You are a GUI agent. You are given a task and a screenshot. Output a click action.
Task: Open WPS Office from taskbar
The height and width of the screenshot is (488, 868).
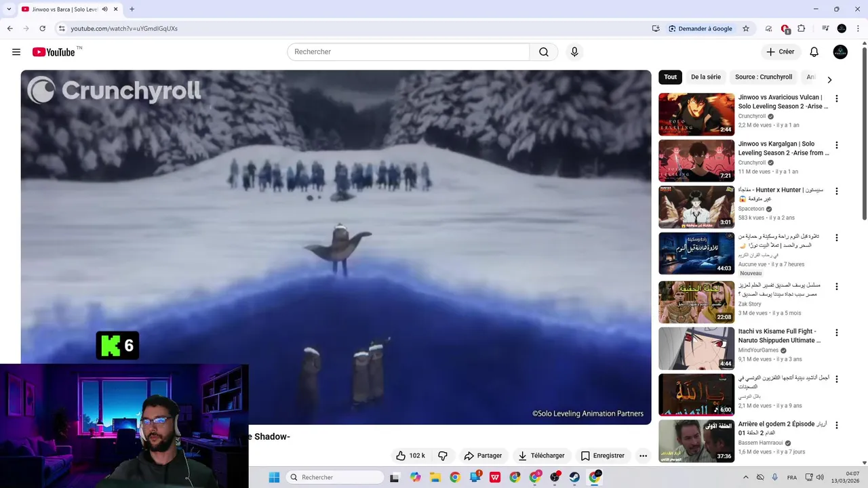tap(495, 477)
